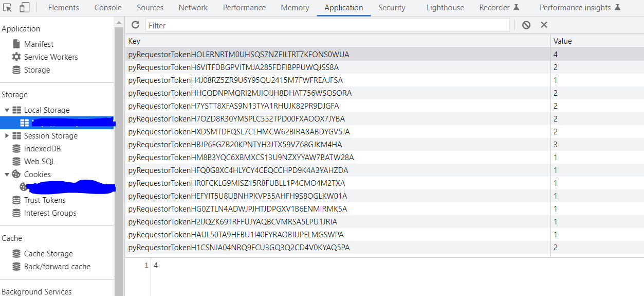Click the Back/forward cache database icon

click(16, 266)
